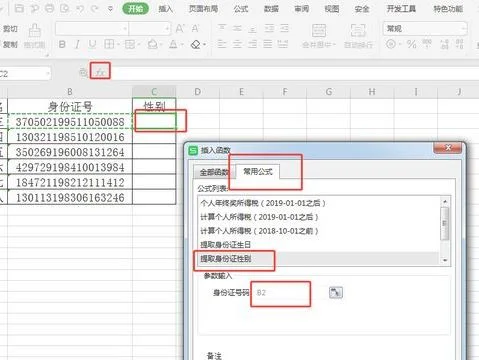
Task: Toggle italic formatting
Action: pyautogui.click(x=77, y=44)
